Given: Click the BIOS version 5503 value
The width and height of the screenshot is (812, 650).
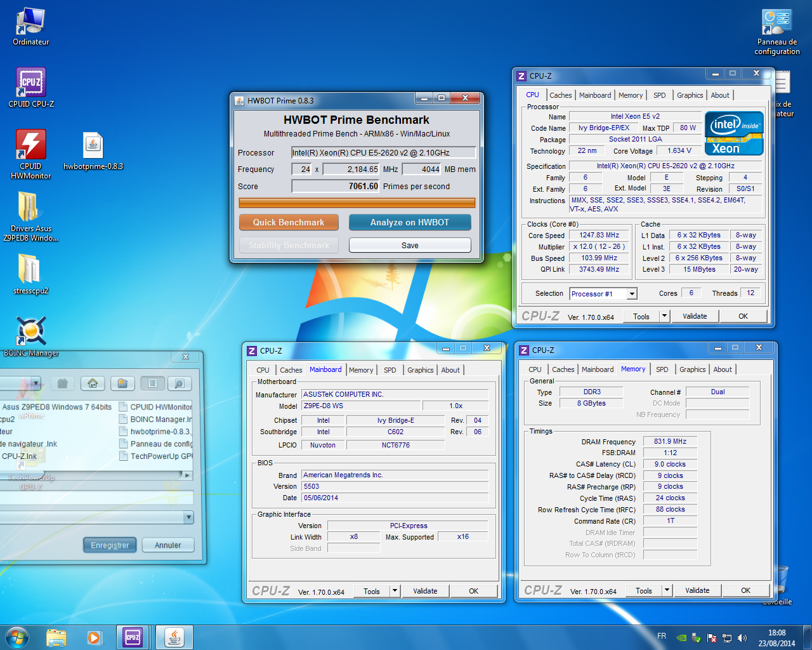Looking at the screenshot, I should 395,486.
